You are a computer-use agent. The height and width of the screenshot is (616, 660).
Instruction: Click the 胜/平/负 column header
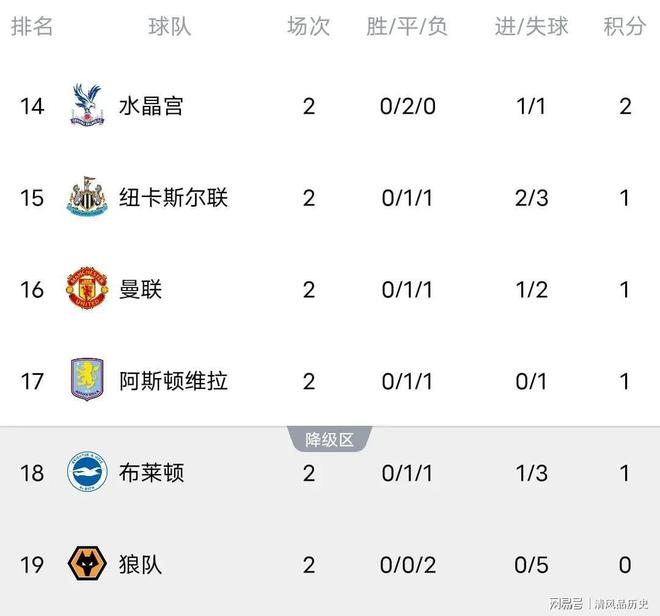(407, 27)
